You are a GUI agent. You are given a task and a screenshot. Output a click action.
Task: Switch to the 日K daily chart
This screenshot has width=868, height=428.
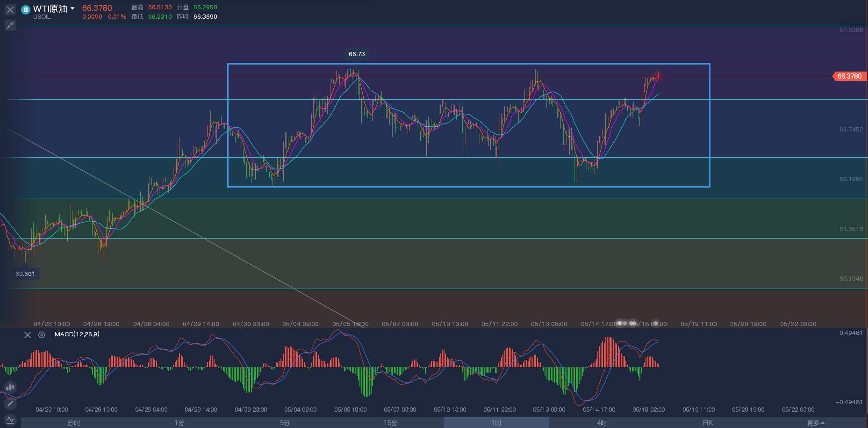click(x=708, y=423)
